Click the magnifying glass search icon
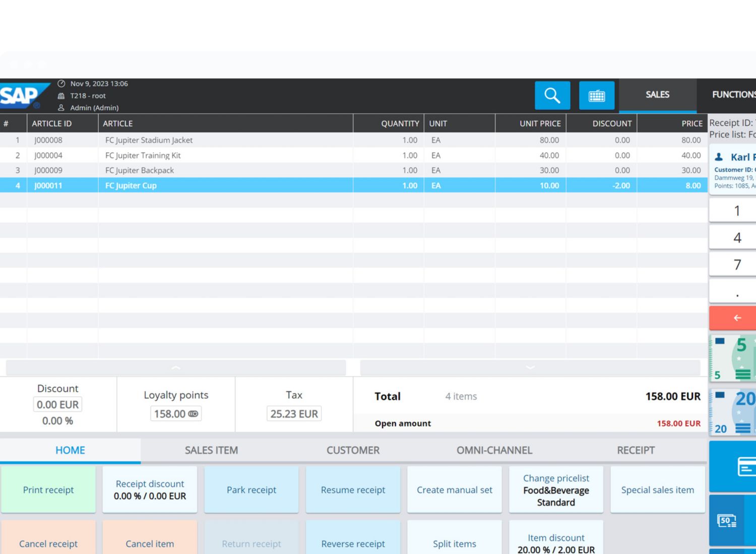This screenshot has width=756, height=554. tap(552, 95)
